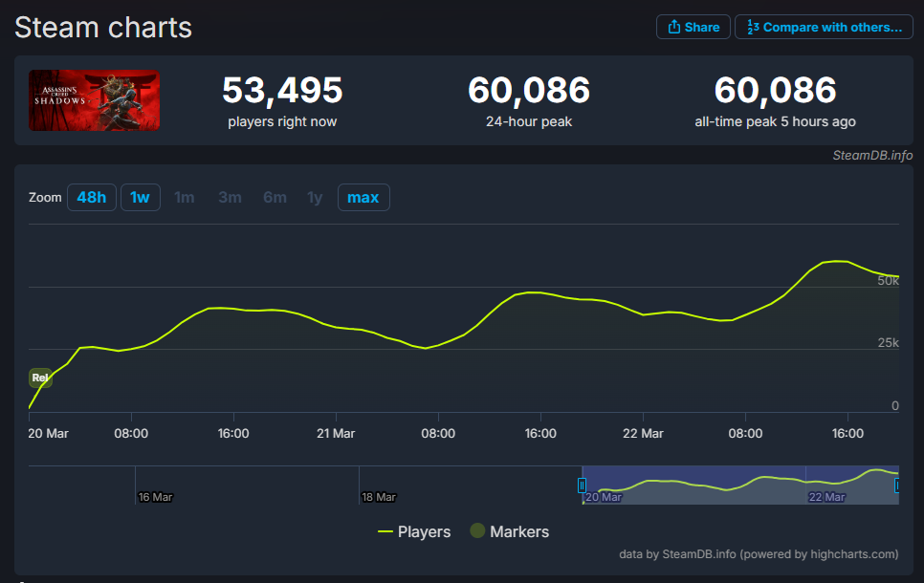Viewport: 924px width, 583px height.
Task: Click the SteamDB.info credit text
Action: tap(872, 156)
